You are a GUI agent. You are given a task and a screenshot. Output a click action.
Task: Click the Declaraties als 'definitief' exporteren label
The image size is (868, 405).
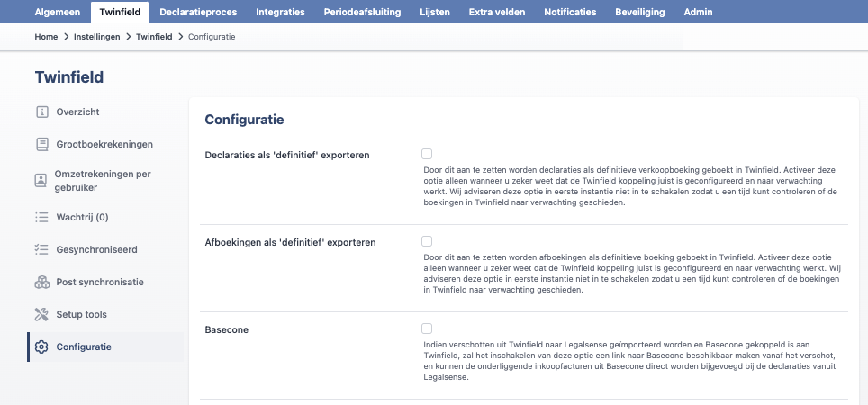287,155
